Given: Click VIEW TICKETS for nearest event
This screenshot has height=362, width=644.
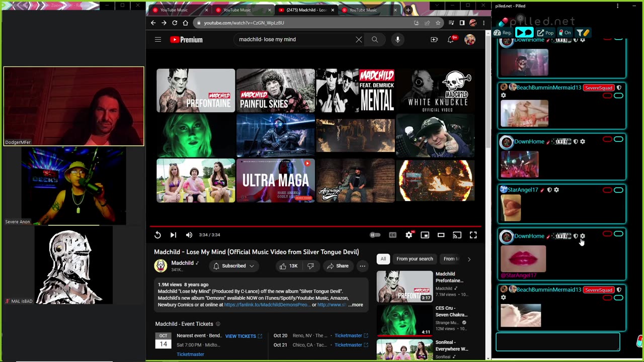Looking at the screenshot, I should point(244,336).
